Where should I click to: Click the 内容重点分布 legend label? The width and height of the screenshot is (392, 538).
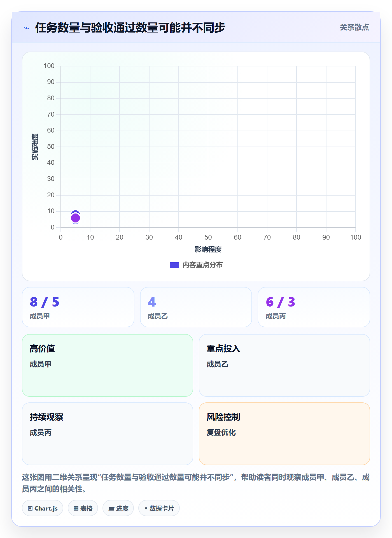coord(202,265)
